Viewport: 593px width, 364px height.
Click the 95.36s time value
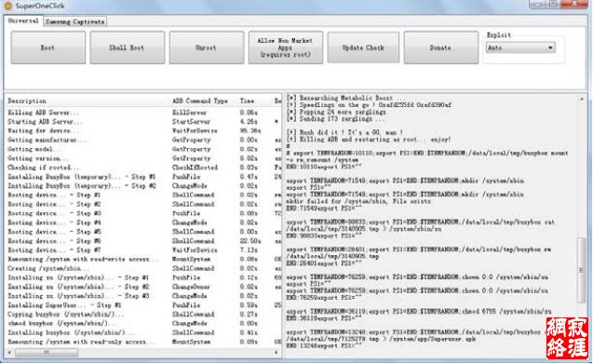click(250, 130)
